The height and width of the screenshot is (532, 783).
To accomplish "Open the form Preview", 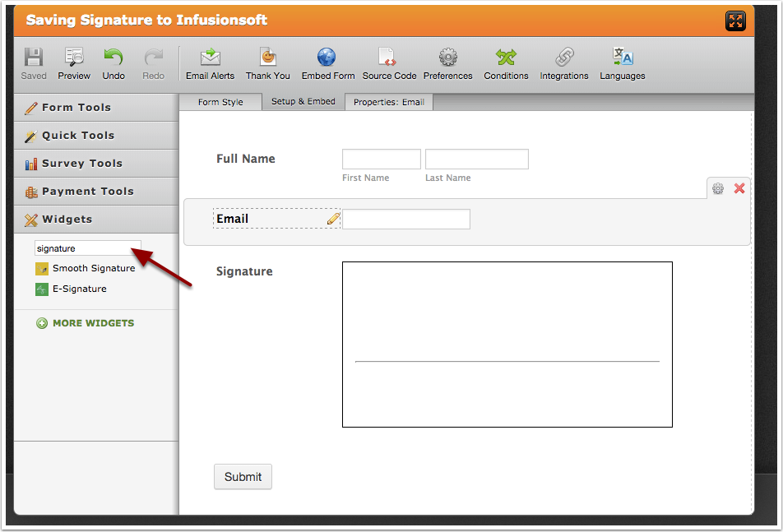I will (74, 64).
